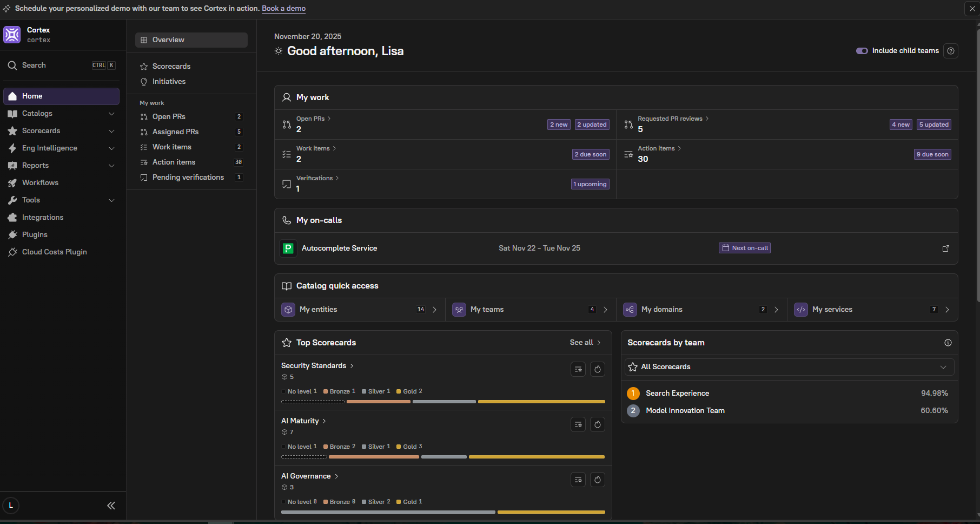Viewport: 980px width, 524px height.
Task: Select the Overview tab
Action: [x=191, y=40]
